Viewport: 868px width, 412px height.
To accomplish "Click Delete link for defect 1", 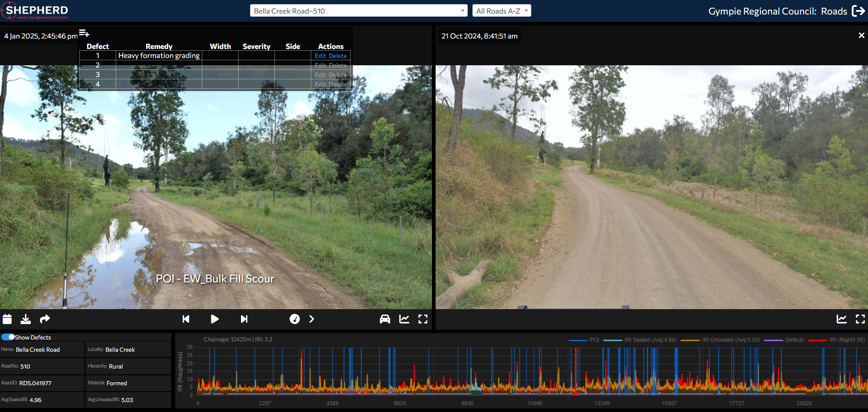I will pyautogui.click(x=338, y=56).
